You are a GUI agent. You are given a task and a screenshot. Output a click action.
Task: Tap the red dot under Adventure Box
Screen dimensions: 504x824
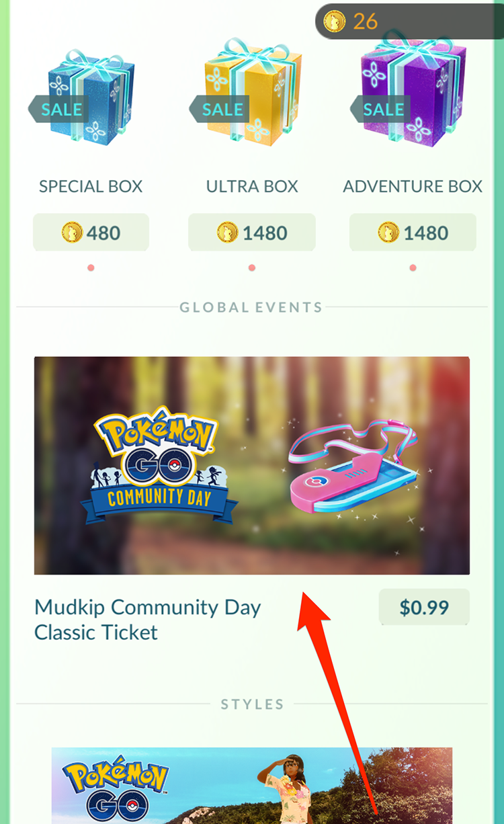coord(413,268)
